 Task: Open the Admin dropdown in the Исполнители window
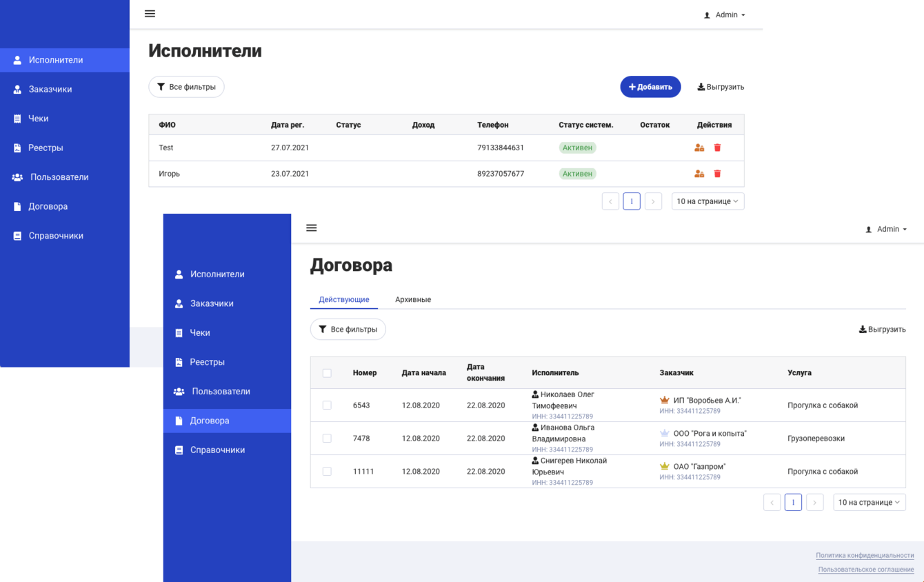(x=725, y=15)
